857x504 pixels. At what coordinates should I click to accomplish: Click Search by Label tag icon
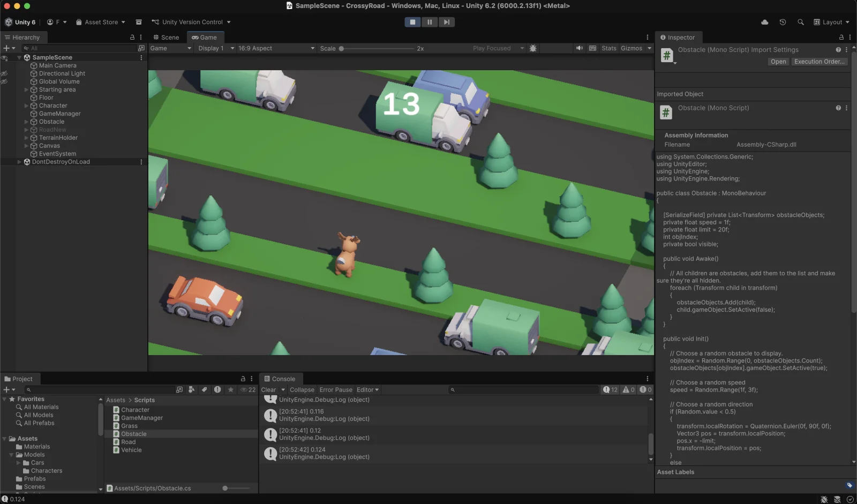tap(204, 390)
